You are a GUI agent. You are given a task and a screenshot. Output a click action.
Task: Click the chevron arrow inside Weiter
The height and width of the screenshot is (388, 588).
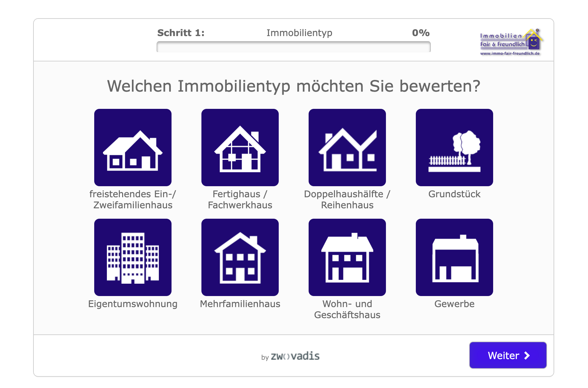pyautogui.click(x=527, y=356)
